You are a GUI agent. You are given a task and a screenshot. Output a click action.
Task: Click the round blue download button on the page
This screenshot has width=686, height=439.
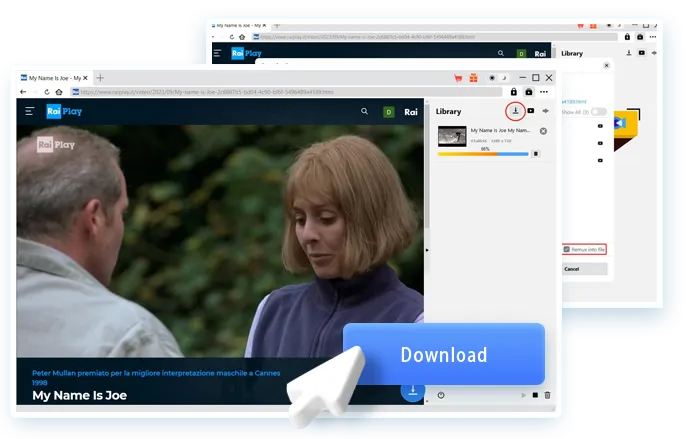click(x=412, y=391)
